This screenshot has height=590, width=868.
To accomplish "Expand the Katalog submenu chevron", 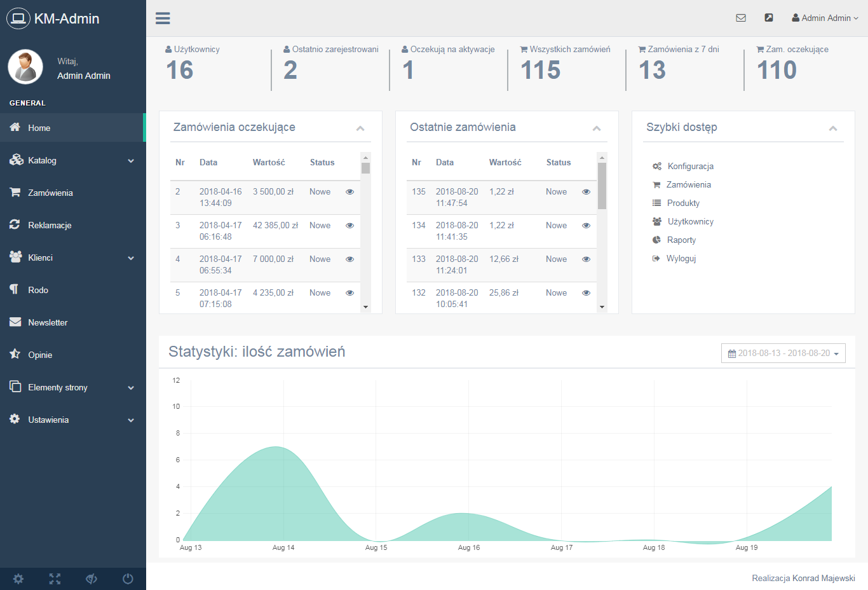I will 131,161.
